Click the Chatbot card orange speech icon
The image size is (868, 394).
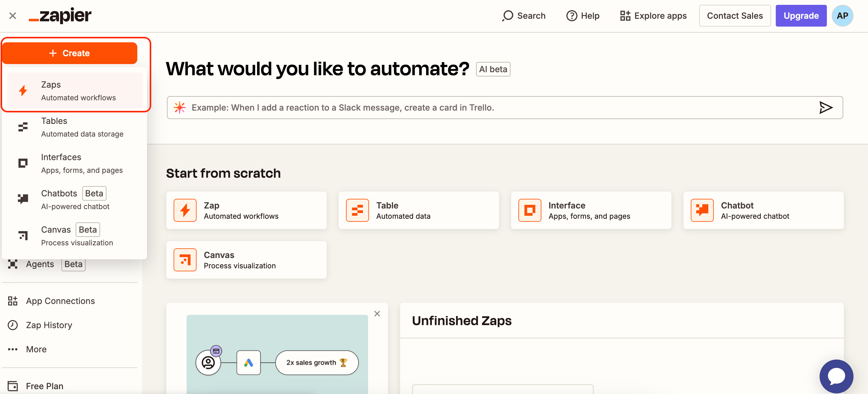pos(702,211)
